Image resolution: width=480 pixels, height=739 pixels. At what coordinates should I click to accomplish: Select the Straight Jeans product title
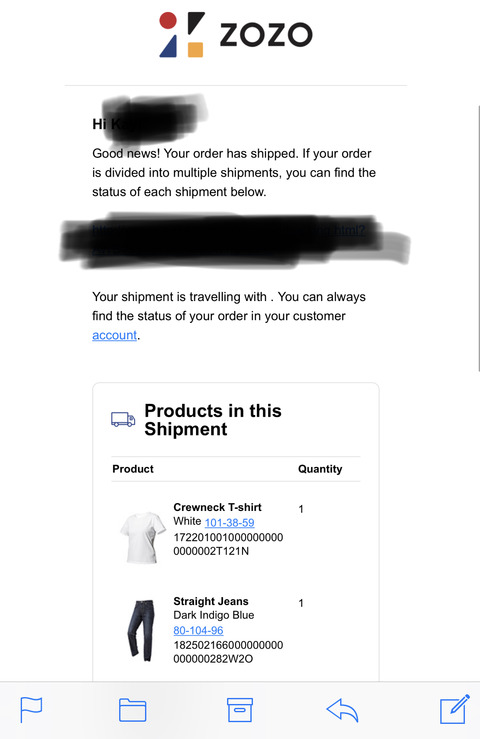pyautogui.click(x=211, y=601)
